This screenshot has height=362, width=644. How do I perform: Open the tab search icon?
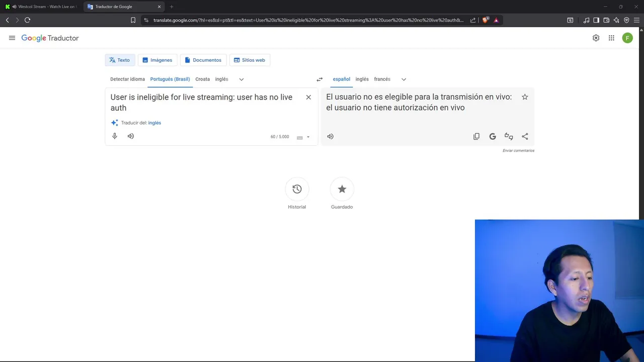570,20
